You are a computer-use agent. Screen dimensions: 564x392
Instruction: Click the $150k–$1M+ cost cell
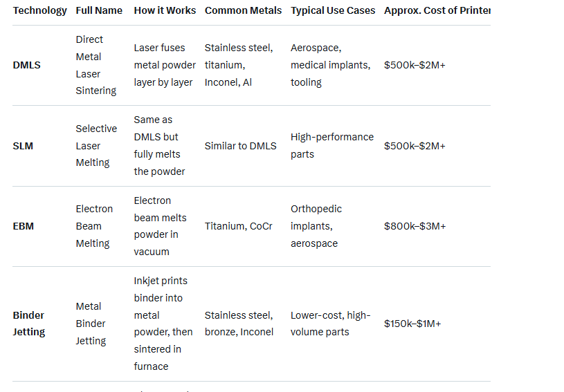pos(412,324)
